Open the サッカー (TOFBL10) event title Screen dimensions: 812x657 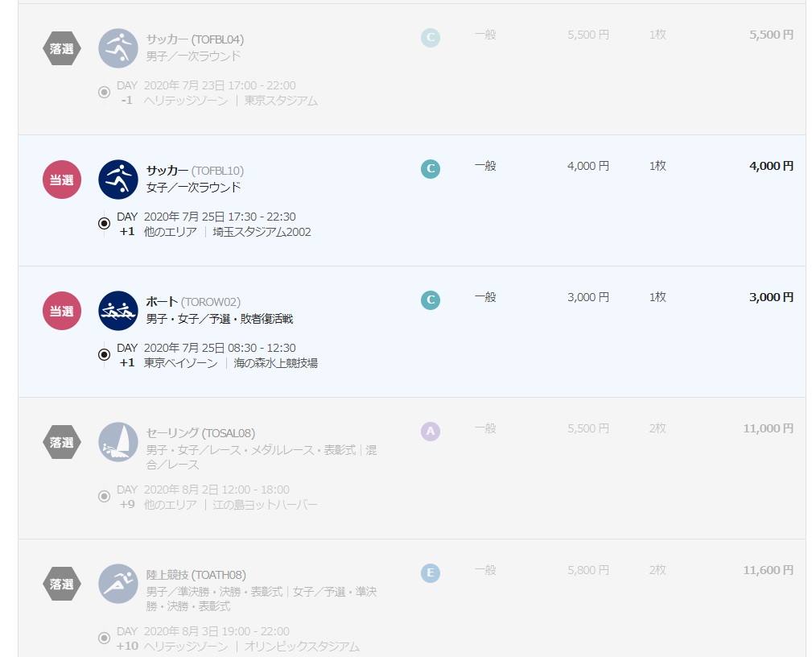pyautogui.click(x=195, y=171)
